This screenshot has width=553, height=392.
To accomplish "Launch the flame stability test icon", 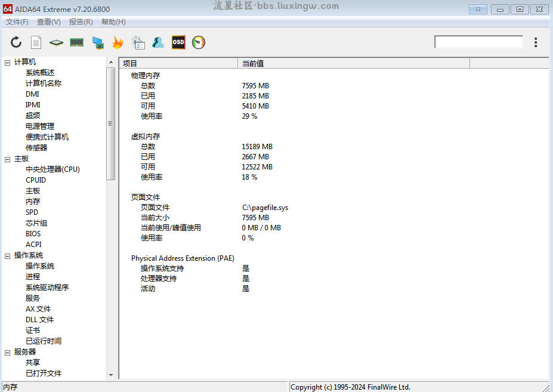I will (x=118, y=42).
